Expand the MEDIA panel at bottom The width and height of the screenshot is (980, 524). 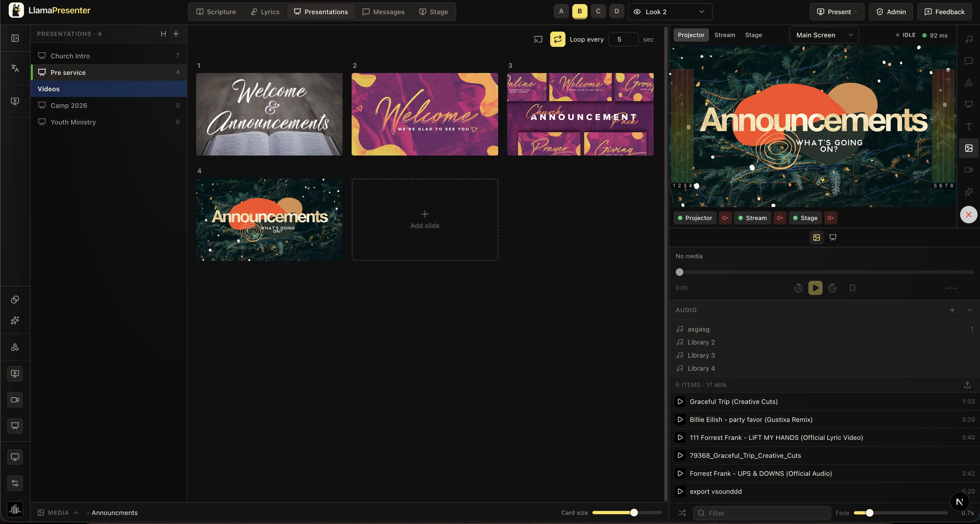click(58, 513)
